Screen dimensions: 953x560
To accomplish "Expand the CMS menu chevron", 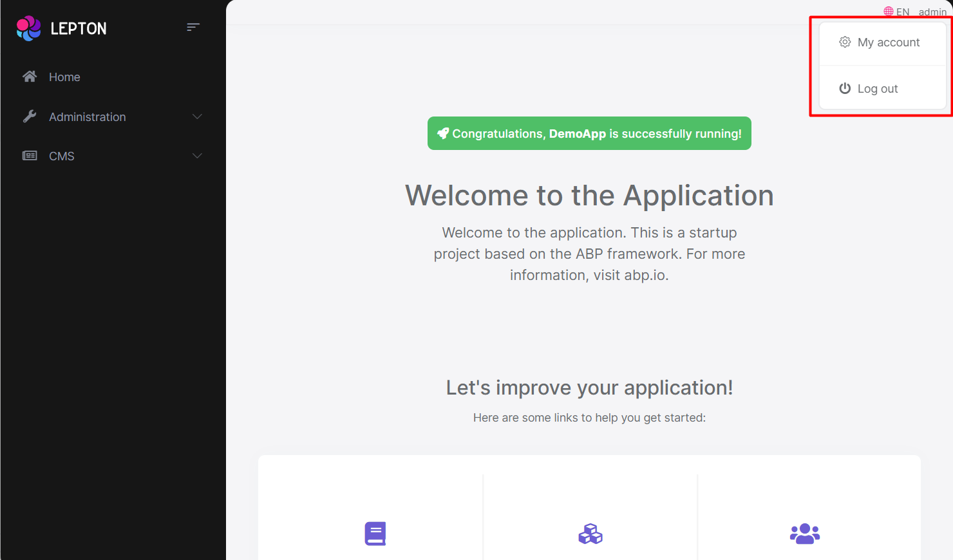I will [x=197, y=156].
